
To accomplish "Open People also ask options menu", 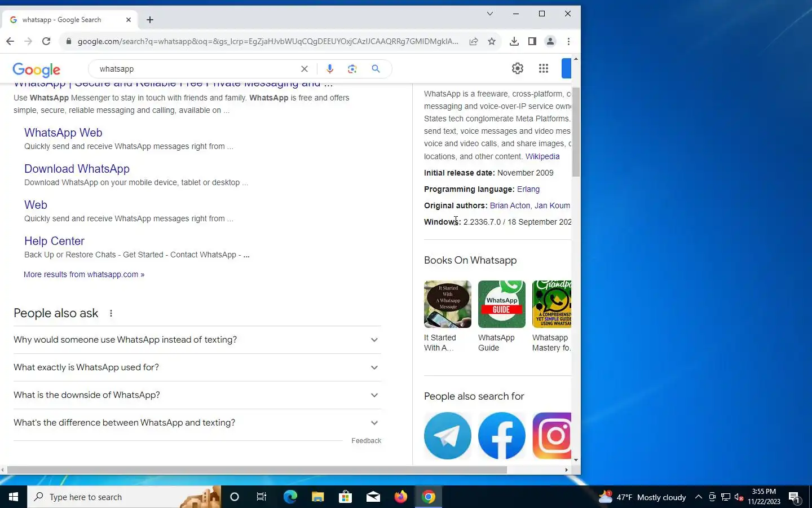I will click(x=111, y=313).
